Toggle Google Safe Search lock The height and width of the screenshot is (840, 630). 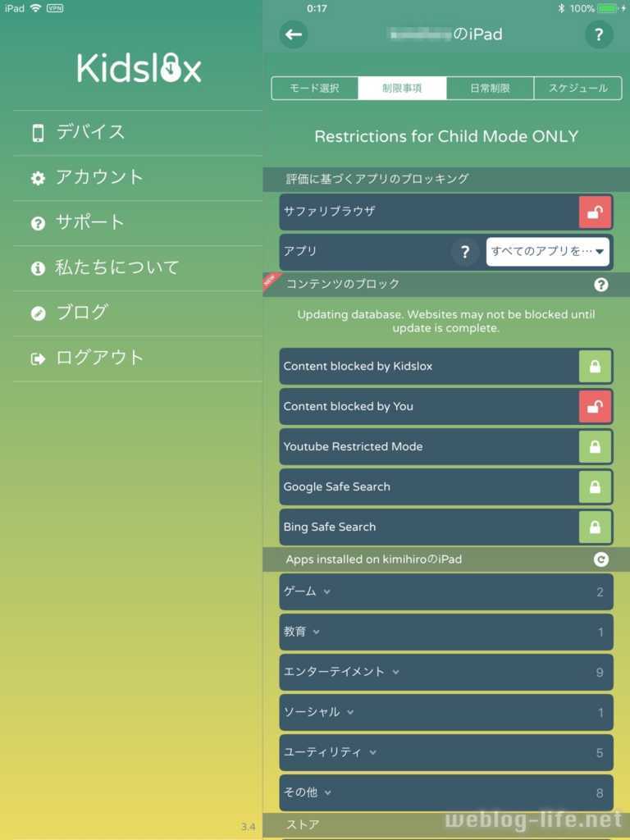point(596,487)
